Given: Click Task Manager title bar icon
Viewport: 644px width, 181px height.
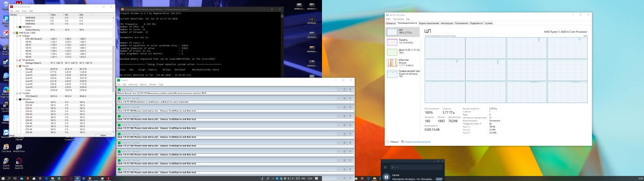Looking at the screenshot, I should click(387, 15).
